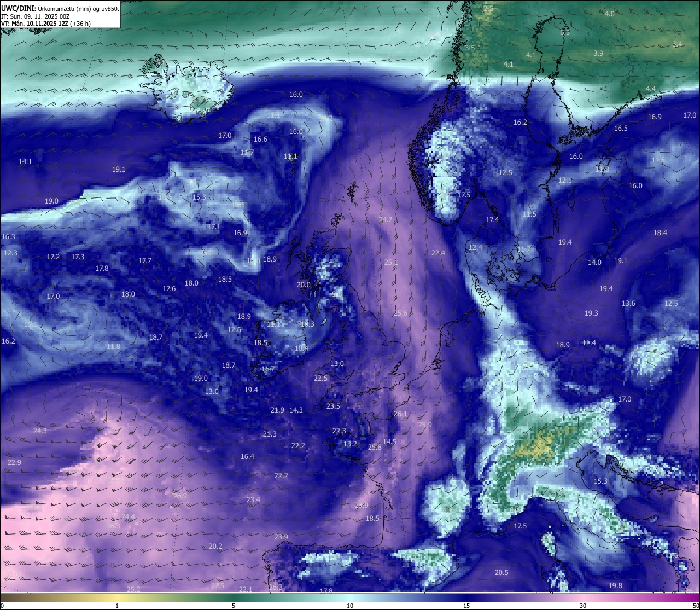Click the color scale bar at tick 10
The width and height of the screenshot is (700, 610).
click(x=350, y=597)
